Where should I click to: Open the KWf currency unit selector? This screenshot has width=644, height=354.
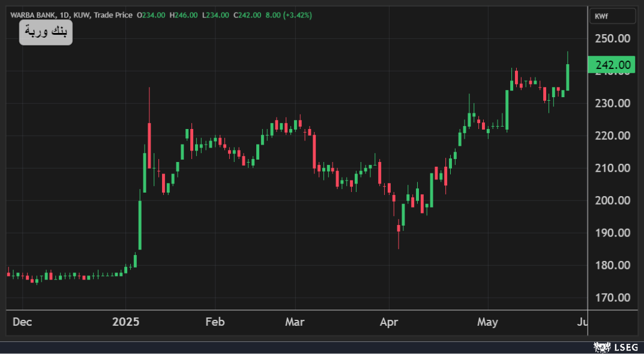[x=612, y=17]
